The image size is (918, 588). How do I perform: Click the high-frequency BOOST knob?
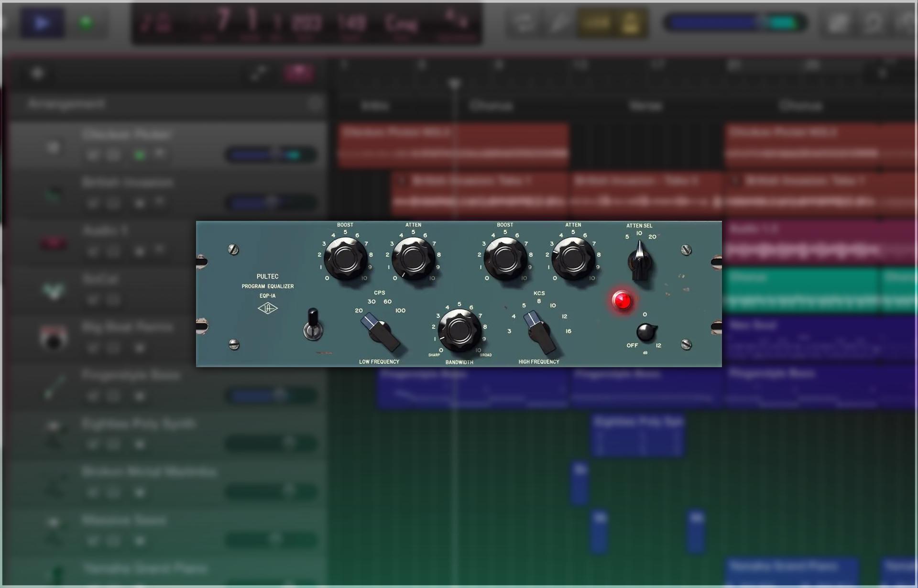(x=505, y=259)
